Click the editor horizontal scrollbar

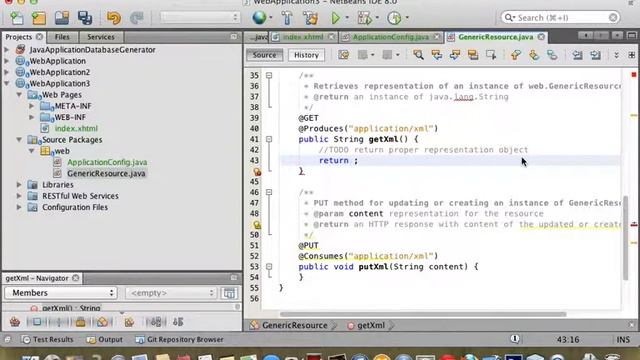click(423, 314)
